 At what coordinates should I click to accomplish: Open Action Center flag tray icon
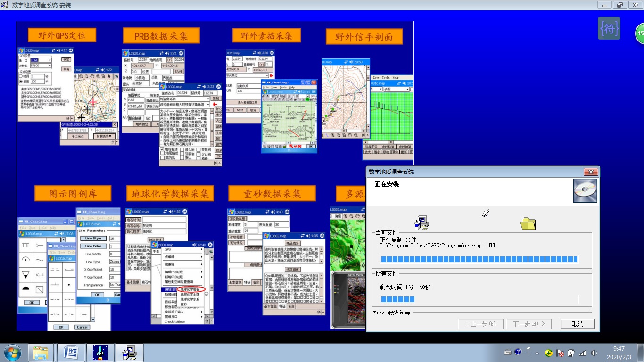pyautogui.click(x=560, y=353)
